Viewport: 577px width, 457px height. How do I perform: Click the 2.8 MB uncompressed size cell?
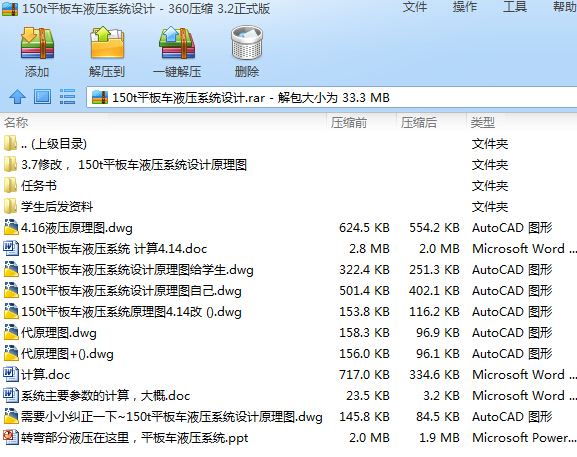(369, 249)
